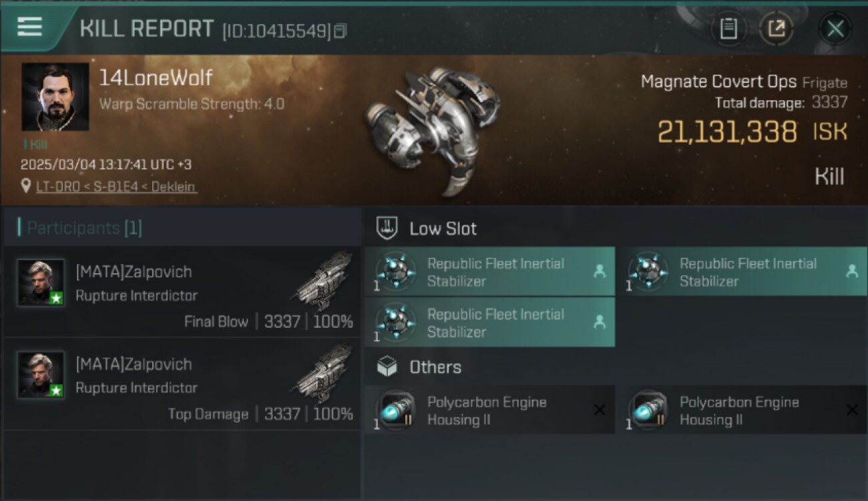Share the kill report
Viewport: 868px width, 501px height.
point(776,29)
